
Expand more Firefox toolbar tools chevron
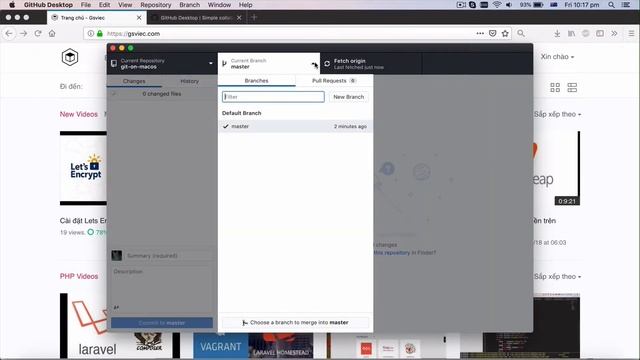tap(614, 33)
